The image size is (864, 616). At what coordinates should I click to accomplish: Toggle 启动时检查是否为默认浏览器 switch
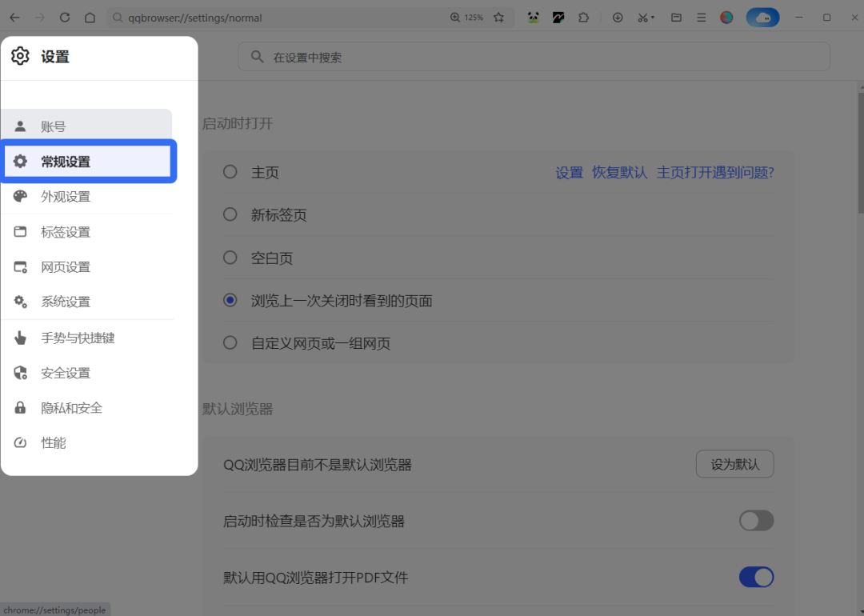[756, 521]
